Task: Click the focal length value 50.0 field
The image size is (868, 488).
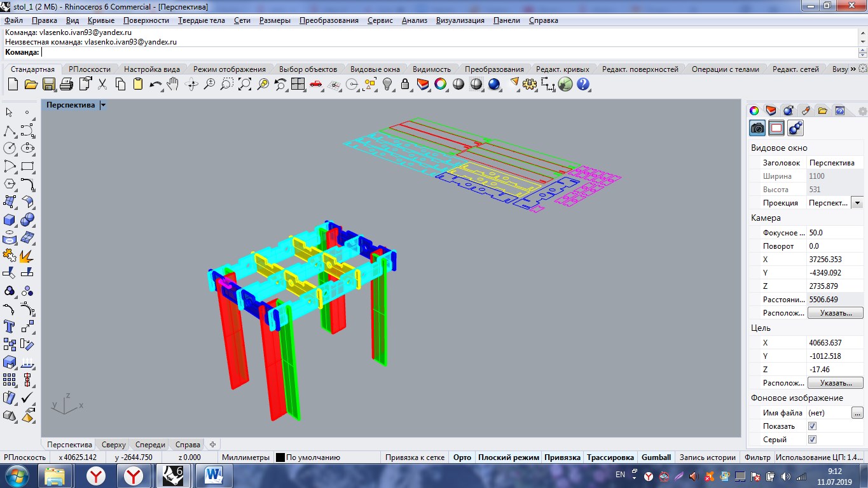Action: click(x=835, y=233)
